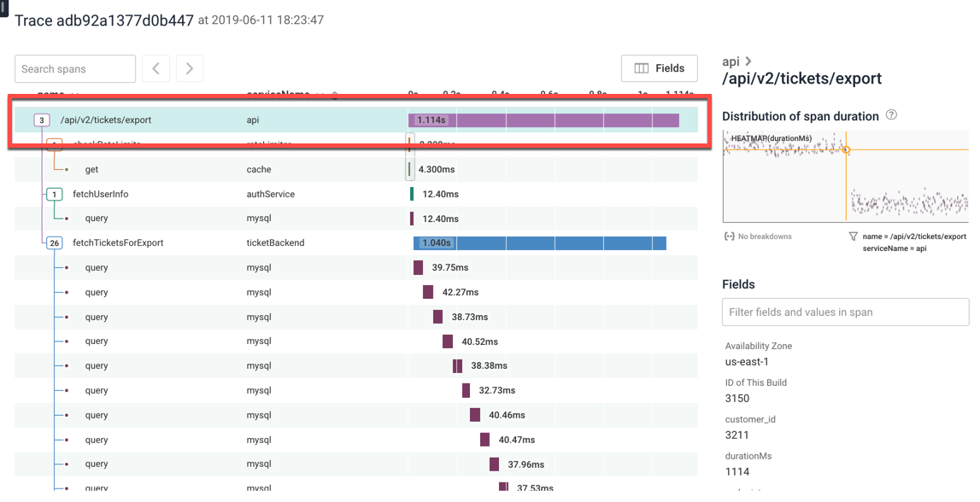Select the purple 1.114s duration bar

543,120
